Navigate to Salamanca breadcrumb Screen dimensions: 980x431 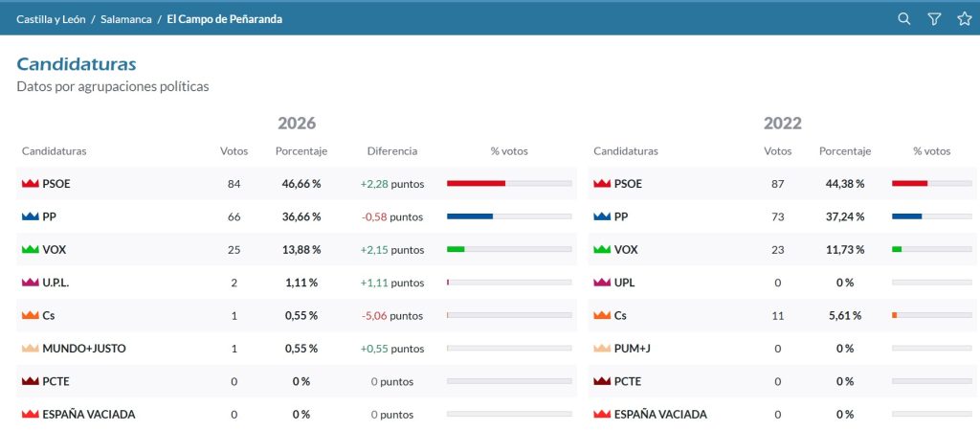(126, 19)
